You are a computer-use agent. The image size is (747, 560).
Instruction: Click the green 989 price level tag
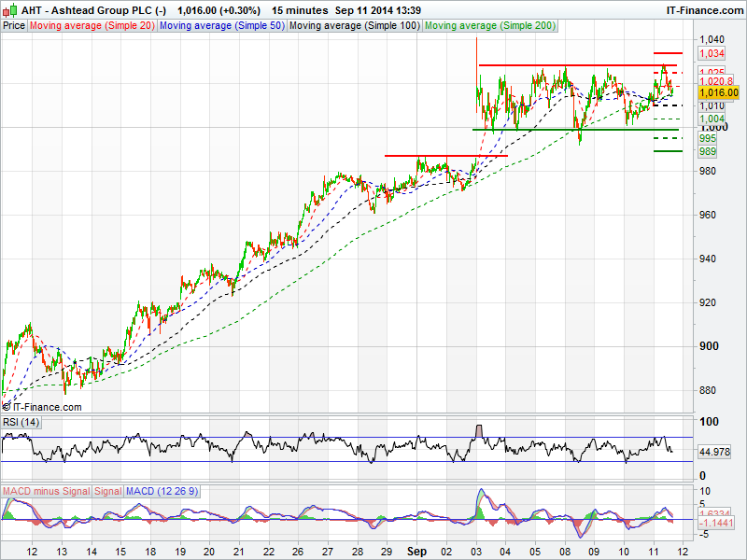click(x=708, y=150)
